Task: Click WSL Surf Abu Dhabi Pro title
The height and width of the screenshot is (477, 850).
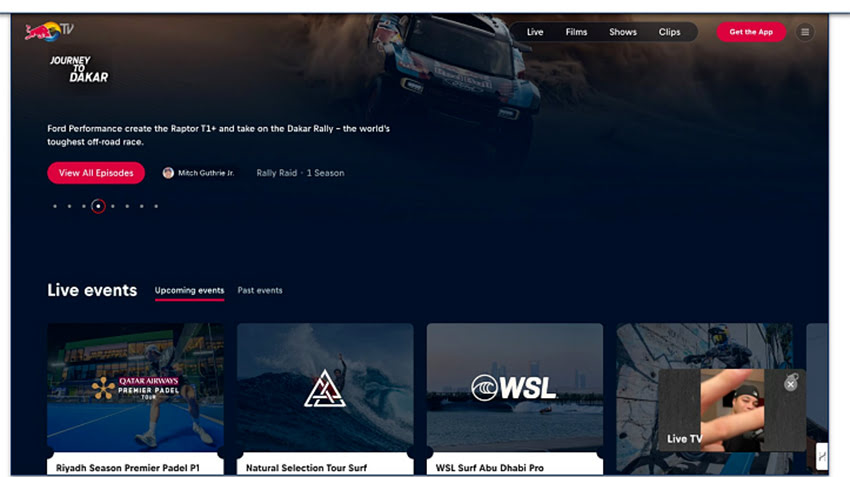Action: coord(490,468)
